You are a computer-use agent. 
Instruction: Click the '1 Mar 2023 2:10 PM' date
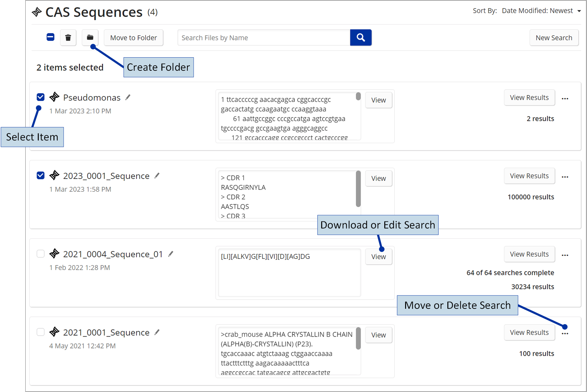(80, 111)
